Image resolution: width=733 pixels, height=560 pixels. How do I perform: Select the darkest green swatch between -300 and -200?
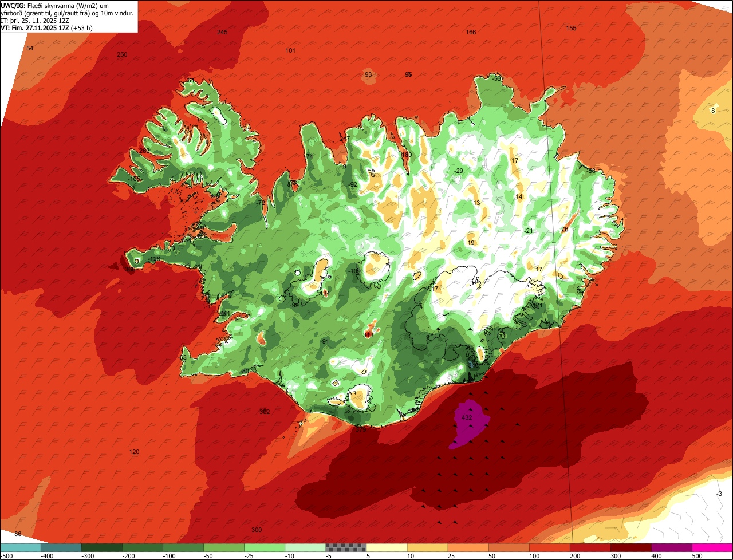pos(102,547)
